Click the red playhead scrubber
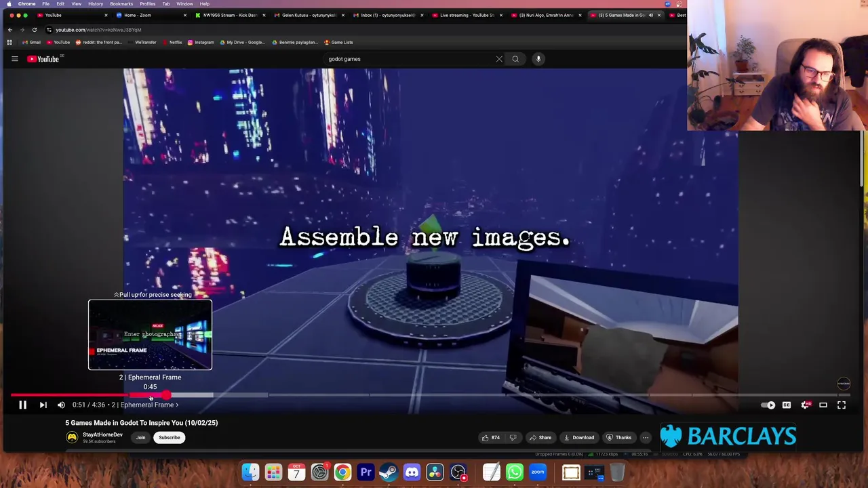This screenshot has height=488, width=868. tap(167, 394)
